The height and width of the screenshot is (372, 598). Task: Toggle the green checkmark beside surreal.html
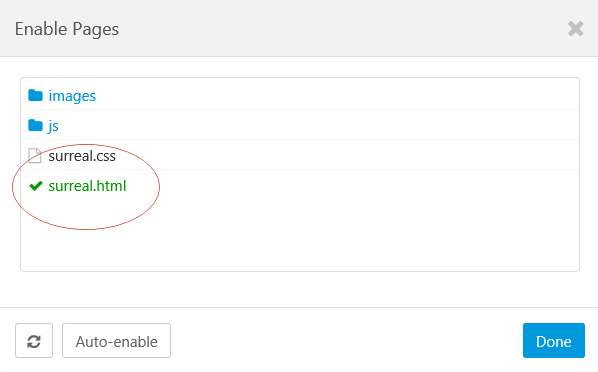[36, 186]
